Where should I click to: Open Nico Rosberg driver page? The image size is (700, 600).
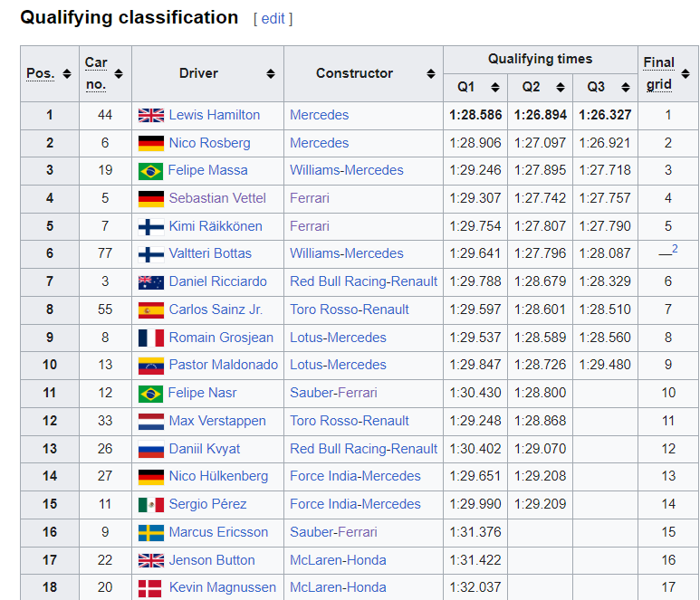tap(209, 143)
